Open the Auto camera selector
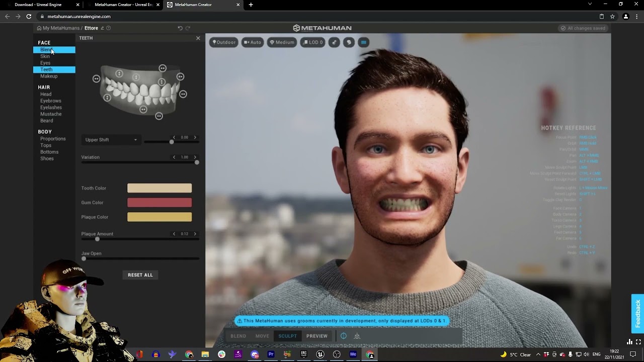Screen dimensions: 644x362 pos(253,42)
